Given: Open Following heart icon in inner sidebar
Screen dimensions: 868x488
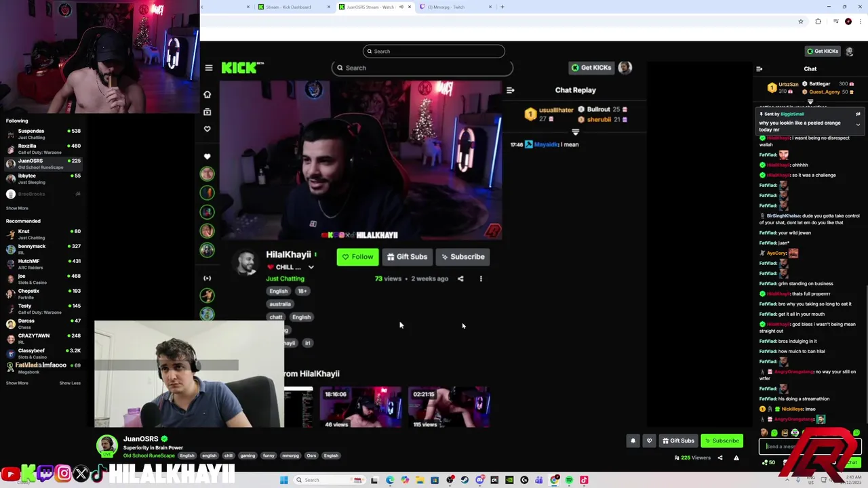Looking at the screenshot, I should (x=208, y=129).
